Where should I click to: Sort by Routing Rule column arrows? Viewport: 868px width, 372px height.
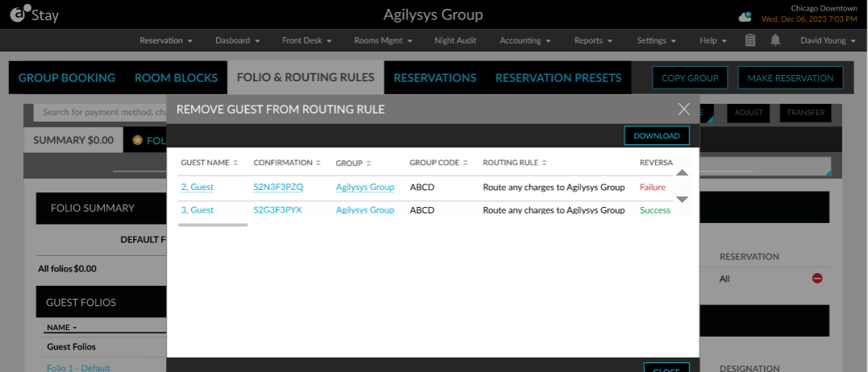tap(544, 163)
